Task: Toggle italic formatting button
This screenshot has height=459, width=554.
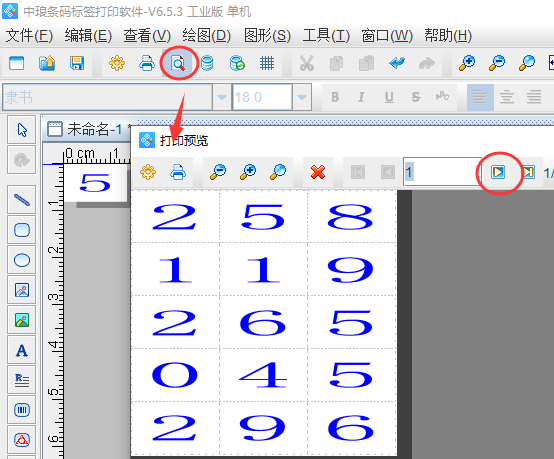Action: coord(361,97)
